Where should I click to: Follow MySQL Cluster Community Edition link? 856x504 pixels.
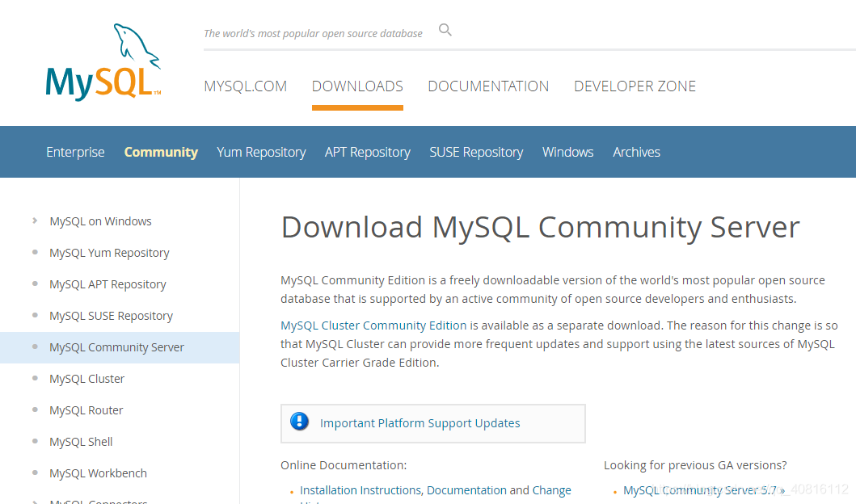tap(373, 325)
